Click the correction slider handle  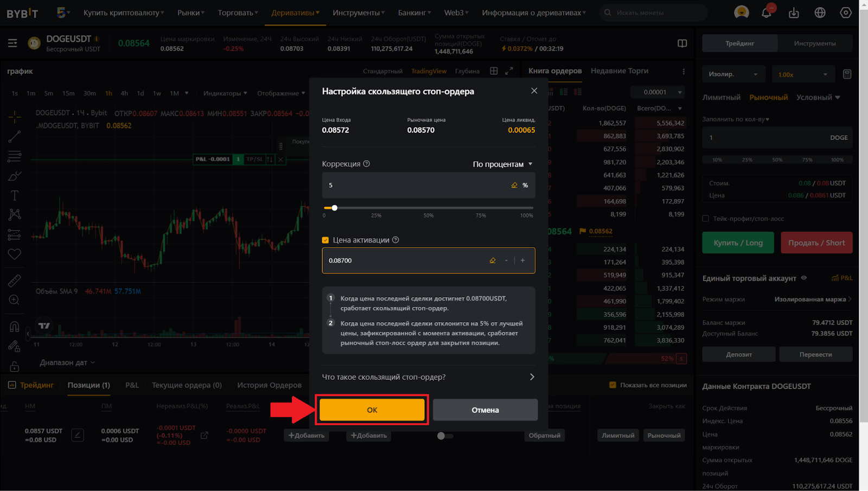pyautogui.click(x=335, y=208)
